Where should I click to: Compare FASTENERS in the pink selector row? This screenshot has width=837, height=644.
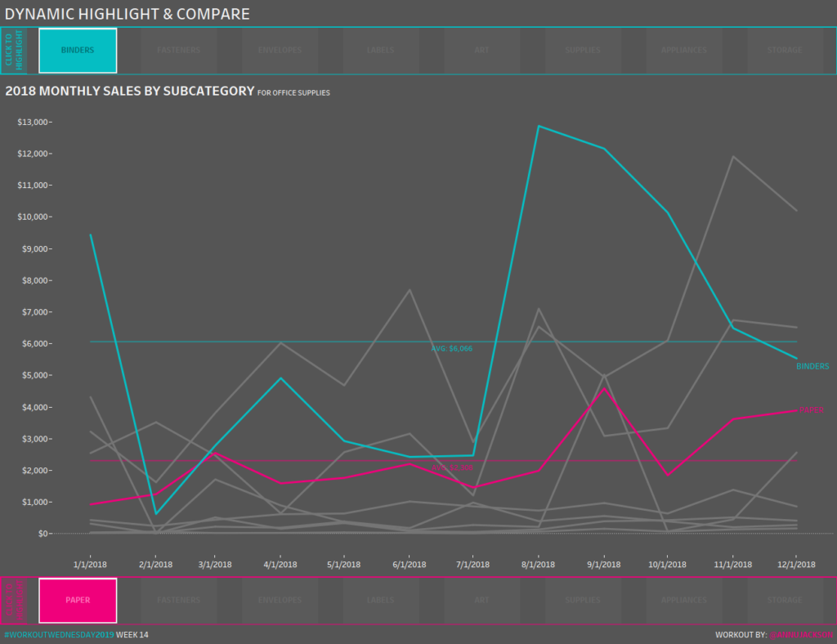(178, 600)
